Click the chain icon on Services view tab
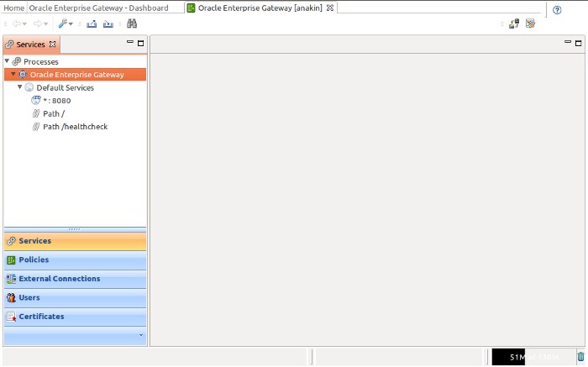 pyautogui.click(x=10, y=45)
